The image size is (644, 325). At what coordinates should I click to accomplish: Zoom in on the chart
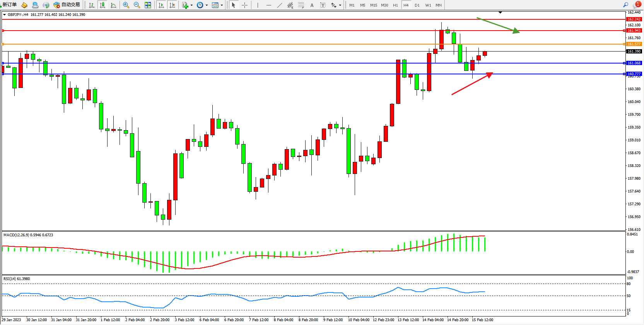[x=126, y=5]
